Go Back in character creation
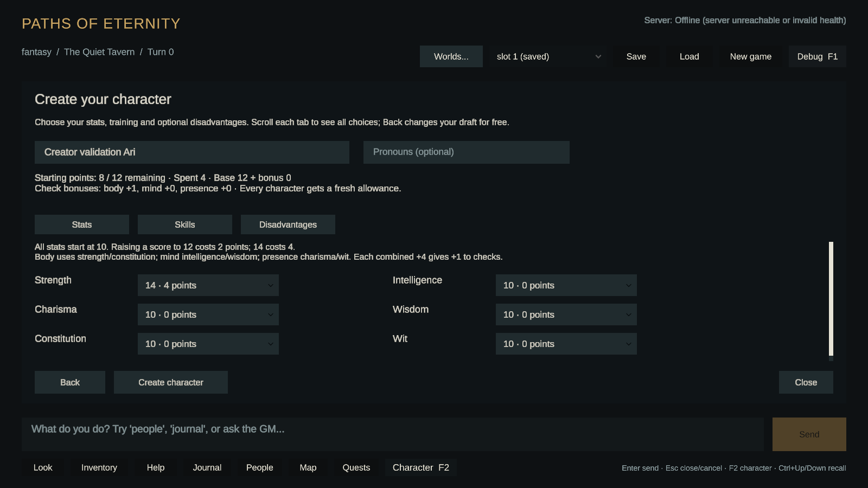 click(x=70, y=382)
